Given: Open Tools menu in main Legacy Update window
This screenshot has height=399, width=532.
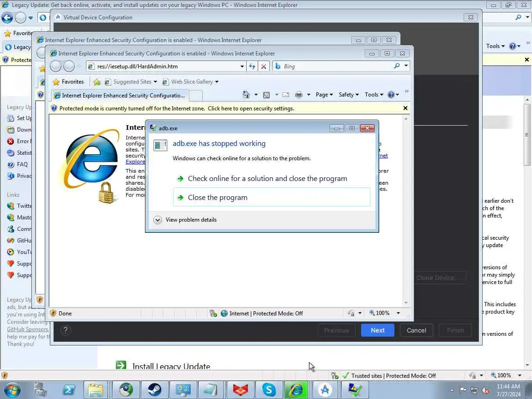Looking at the screenshot, I should (x=495, y=46).
